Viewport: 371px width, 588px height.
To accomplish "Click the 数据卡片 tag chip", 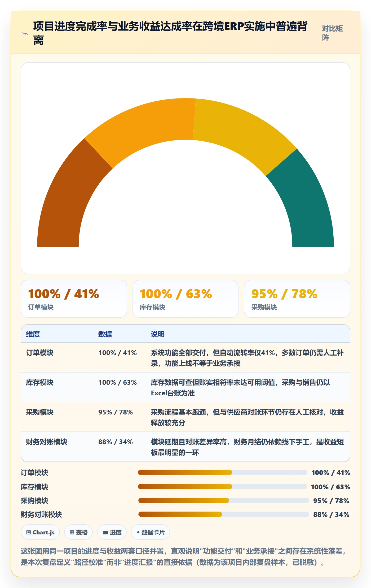I will pos(151,532).
